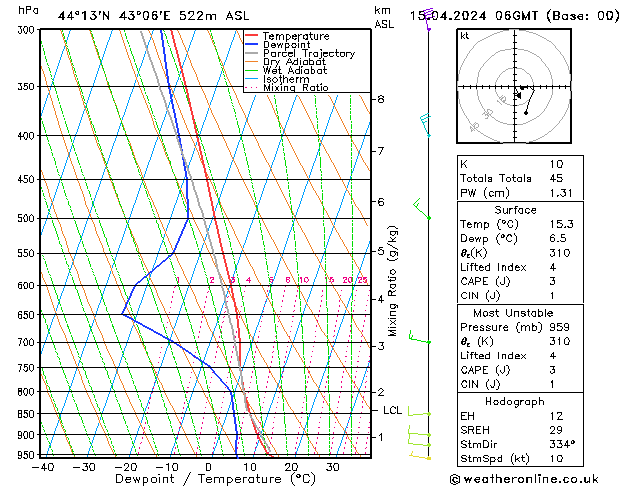Click the StmDir 334° row
The width and height of the screenshot is (629, 486).
pos(520,444)
